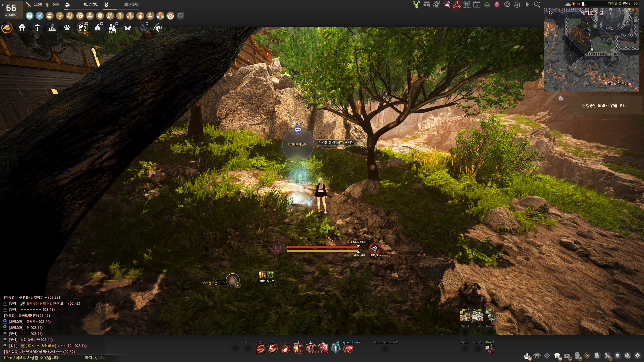This screenshot has height=362, width=644.
Task: Click the horned helmet icon in bottom menu
Action: coord(537,356)
